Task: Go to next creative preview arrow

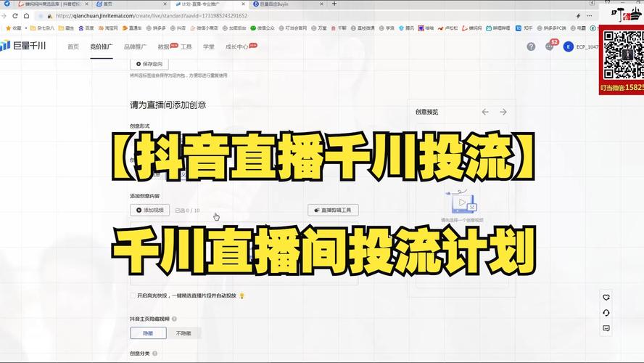Action: coord(503,112)
